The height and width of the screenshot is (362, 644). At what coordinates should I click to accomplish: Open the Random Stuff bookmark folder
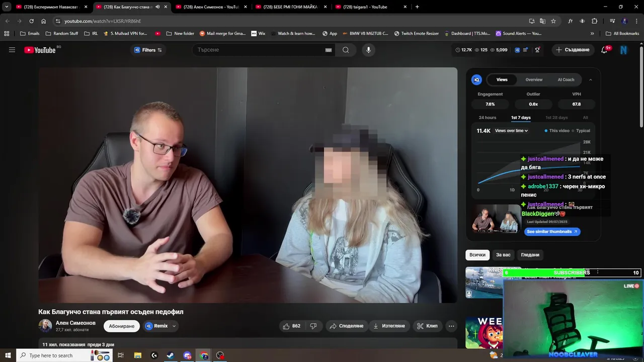pyautogui.click(x=62, y=34)
